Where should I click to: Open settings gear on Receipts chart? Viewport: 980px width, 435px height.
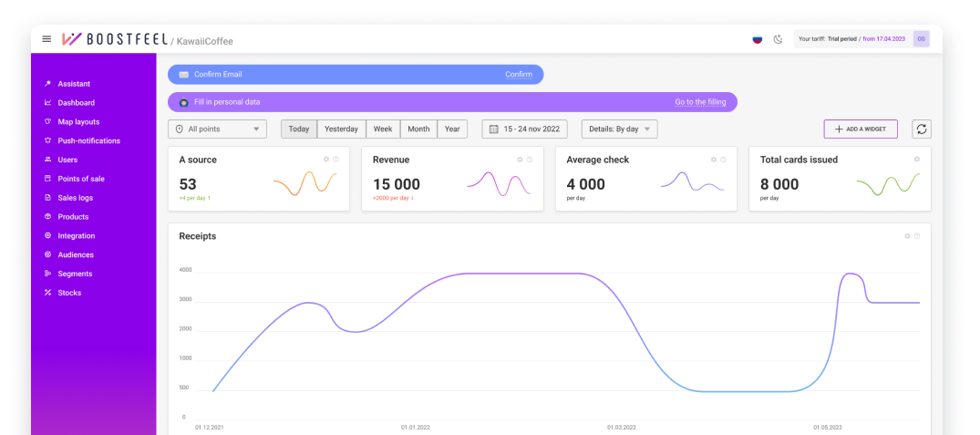[x=907, y=236]
